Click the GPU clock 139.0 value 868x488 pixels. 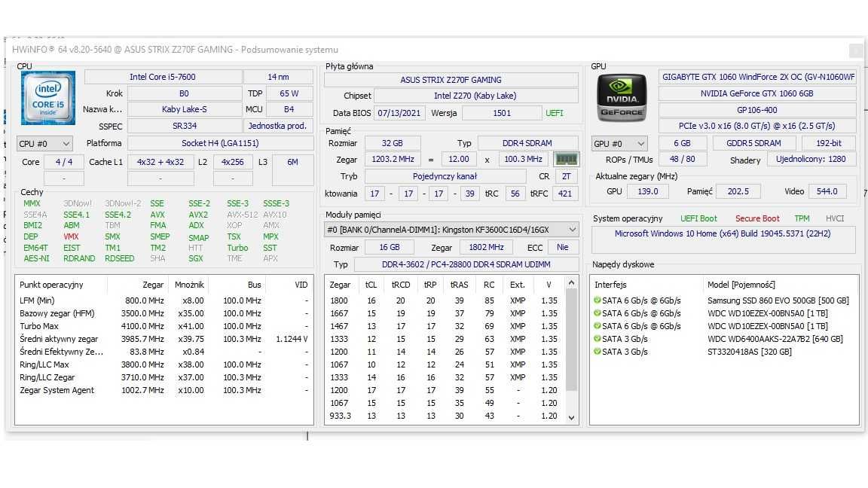[648, 191]
